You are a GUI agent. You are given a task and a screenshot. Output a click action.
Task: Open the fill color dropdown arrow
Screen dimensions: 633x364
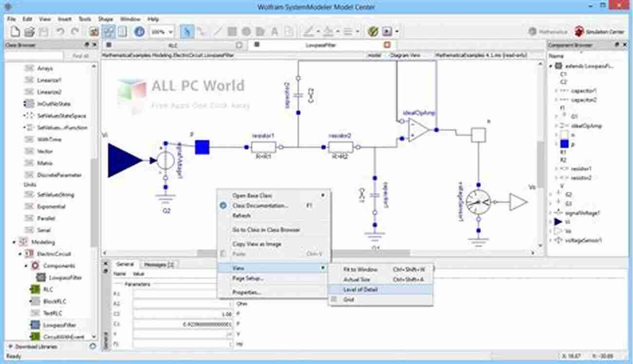click(337, 32)
